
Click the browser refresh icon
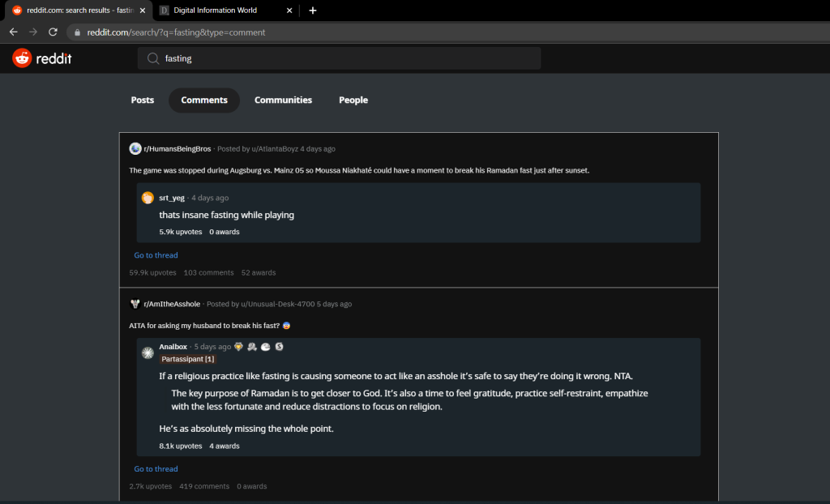pyautogui.click(x=53, y=32)
